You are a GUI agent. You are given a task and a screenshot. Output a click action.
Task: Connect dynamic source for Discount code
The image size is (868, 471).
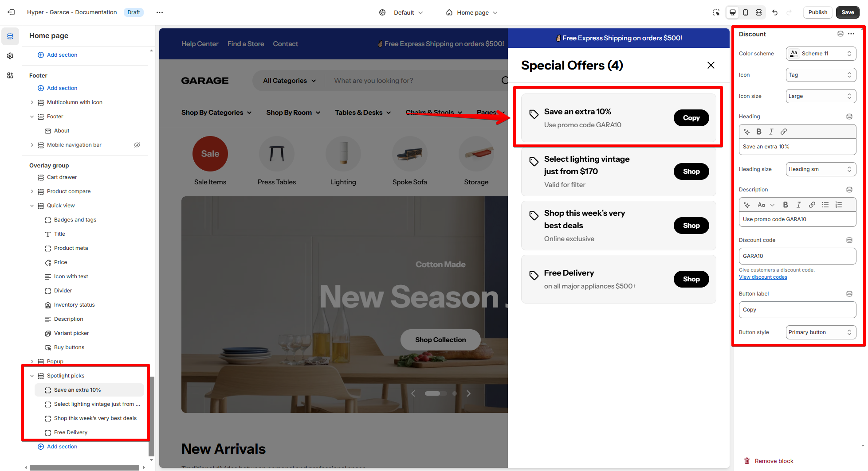(x=849, y=240)
